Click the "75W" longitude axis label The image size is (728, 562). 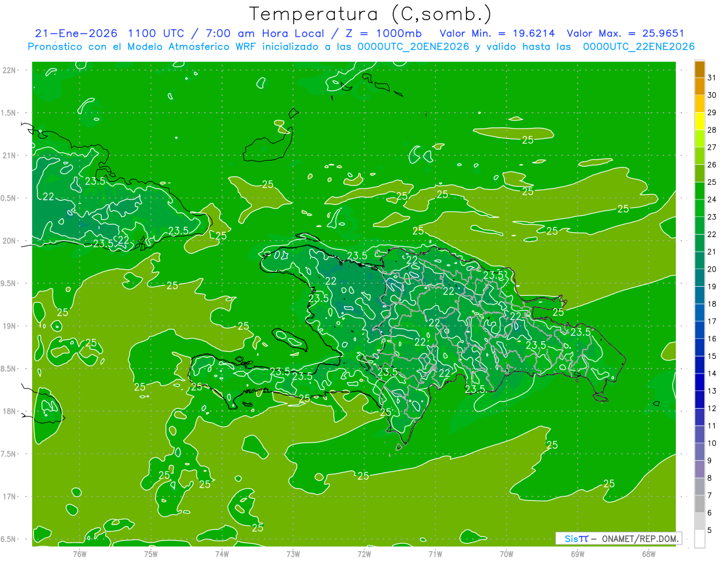pos(150,554)
